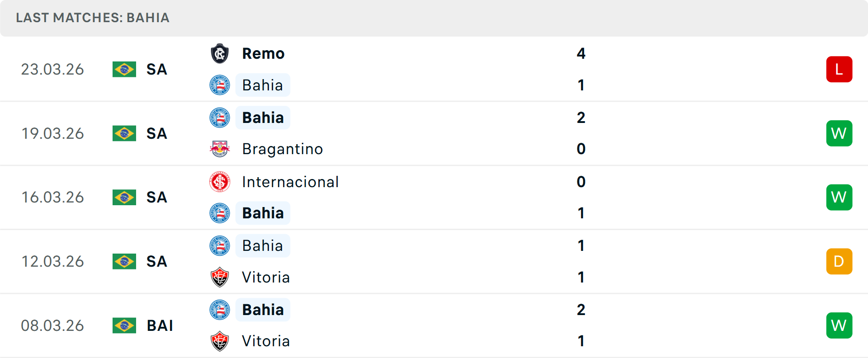The width and height of the screenshot is (868, 358).
Task: Click SA league label for 16.03.26
Action: [157, 198]
